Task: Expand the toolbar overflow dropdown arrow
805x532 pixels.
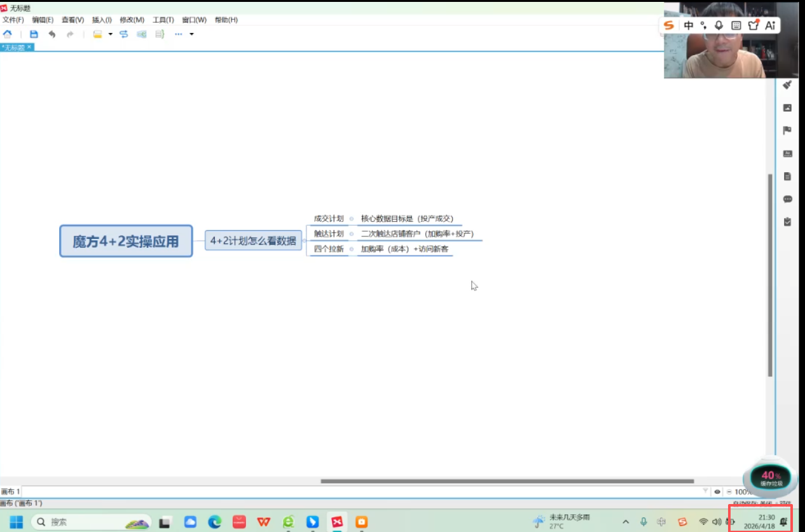Action: (191, 34)
